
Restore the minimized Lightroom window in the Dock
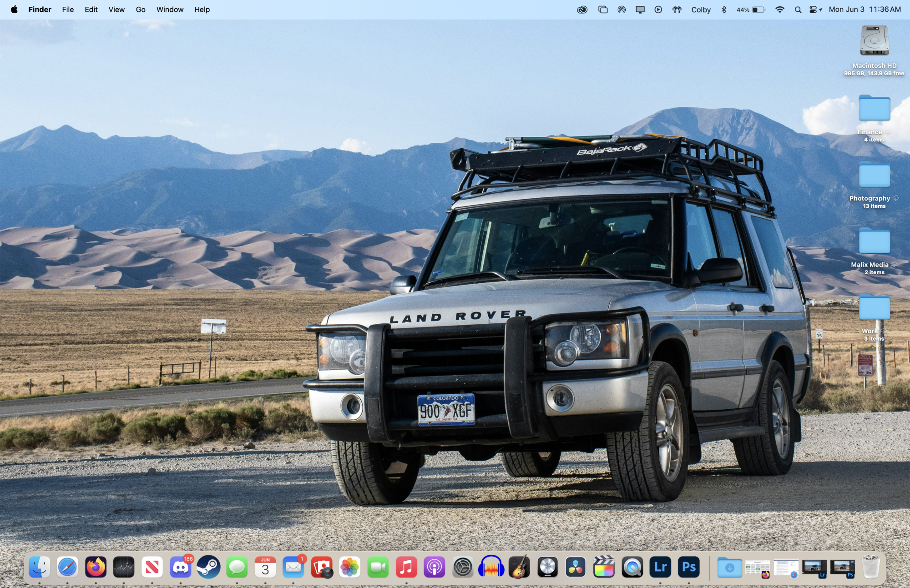[x=814, y=568]
